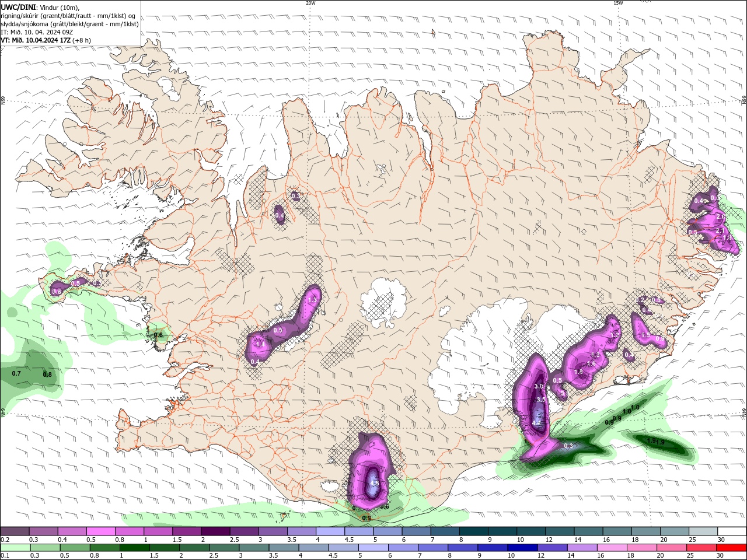Image resolution: width=747 pixels, height=560 pixels.
Task: Select light pink swatch labeled 16 in bottom legend
Action: pos(612,548)
